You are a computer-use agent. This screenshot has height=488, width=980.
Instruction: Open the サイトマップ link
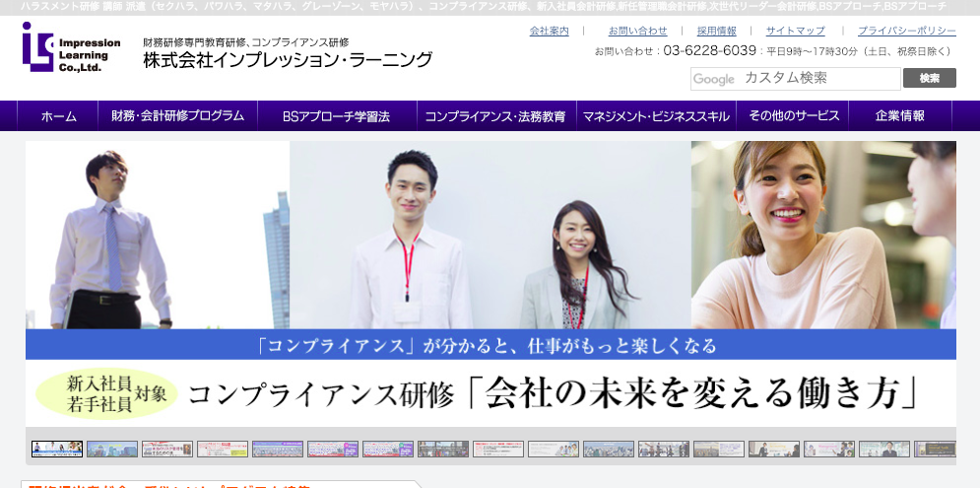tap(796, 31)
